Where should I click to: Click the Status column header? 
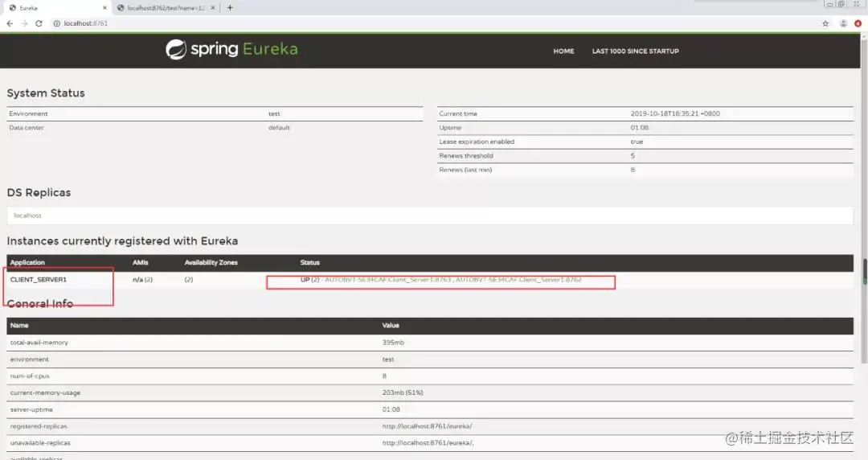pyautogui.click(x=310, y=263)
